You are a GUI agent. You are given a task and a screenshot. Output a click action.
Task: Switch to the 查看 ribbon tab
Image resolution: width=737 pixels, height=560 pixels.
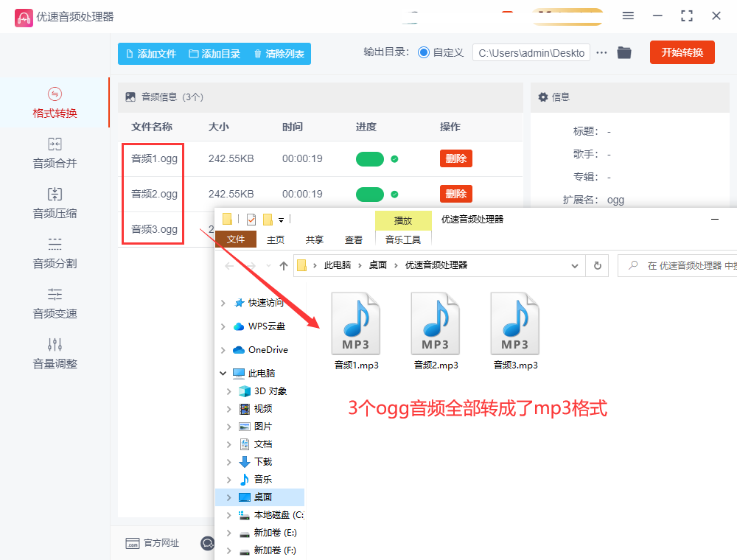point(354,240)
